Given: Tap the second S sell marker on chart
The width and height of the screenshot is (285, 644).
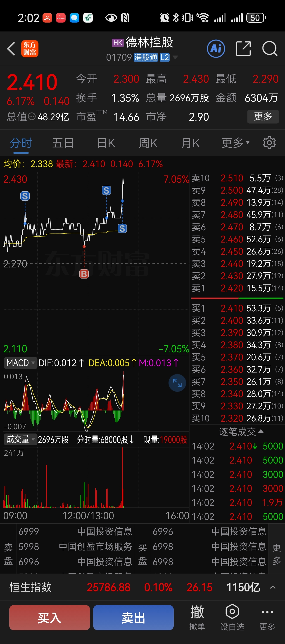Looking at the screenshot, I should (106, 190).
